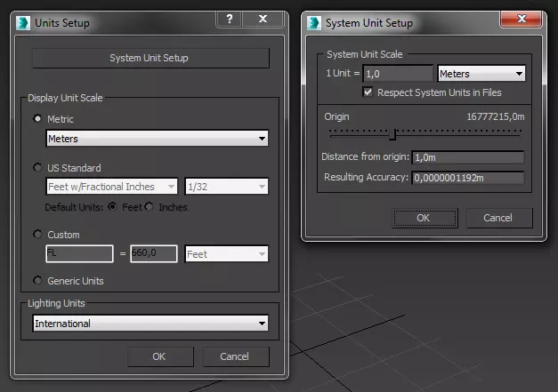The image size is (558, 392).
Task: Select the Metric radio button
Action: pyautogui.click(x=37, y=118)
